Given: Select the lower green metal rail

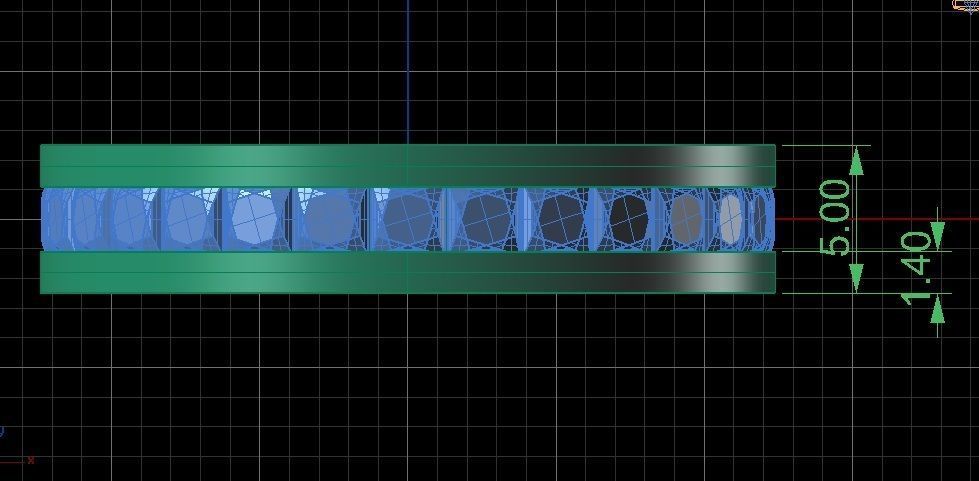Looking at the screenshot, I should point(408,272).
